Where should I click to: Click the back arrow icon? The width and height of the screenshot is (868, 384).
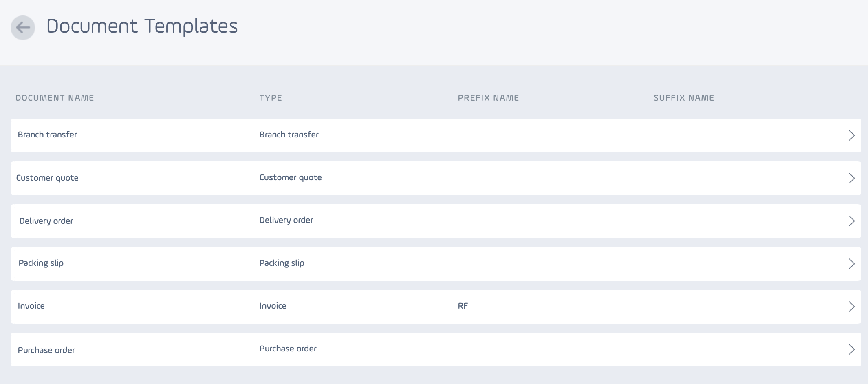(23, 28)
